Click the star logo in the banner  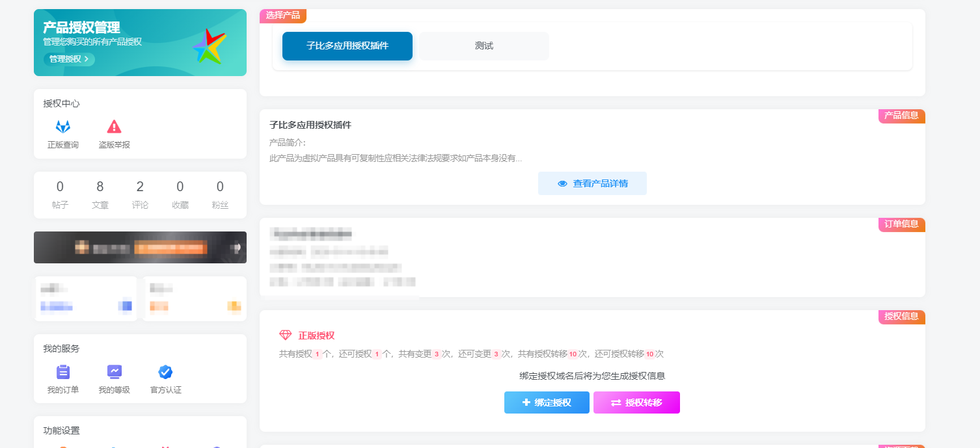click(x=210, y=46)
